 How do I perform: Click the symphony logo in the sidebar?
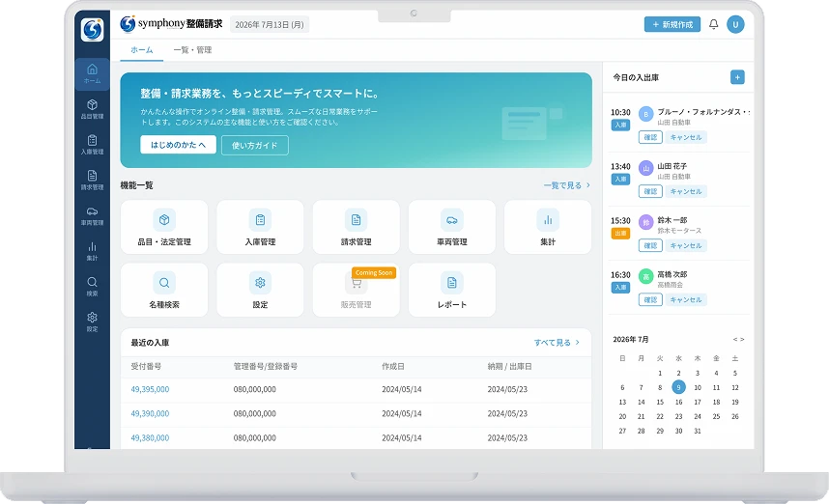pos(92,30)
